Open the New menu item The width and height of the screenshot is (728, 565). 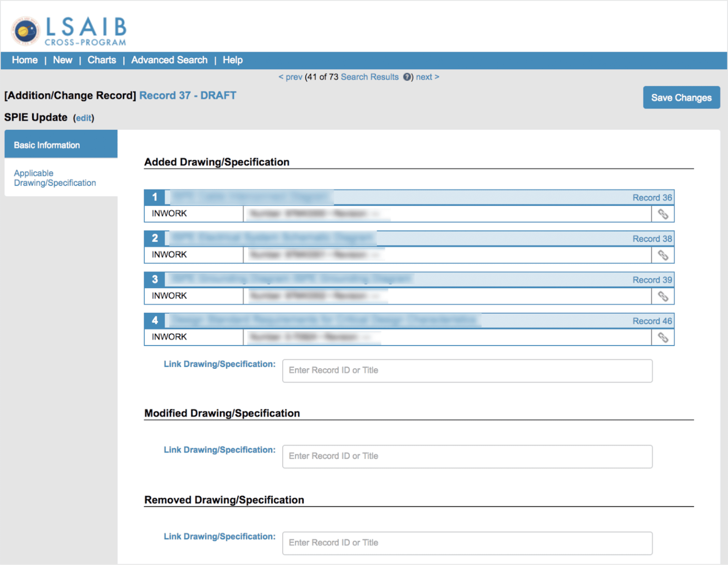coord(62,60)
